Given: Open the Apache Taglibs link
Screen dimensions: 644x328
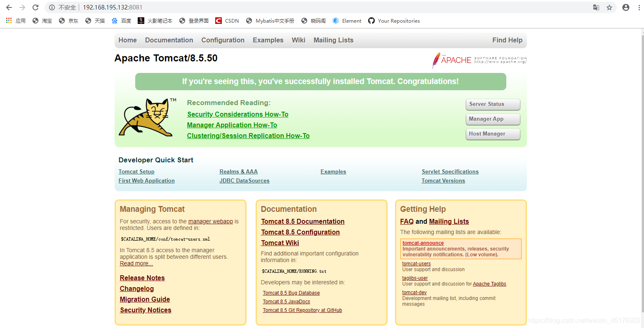Looking at the screenshot, I should [489, 284].
